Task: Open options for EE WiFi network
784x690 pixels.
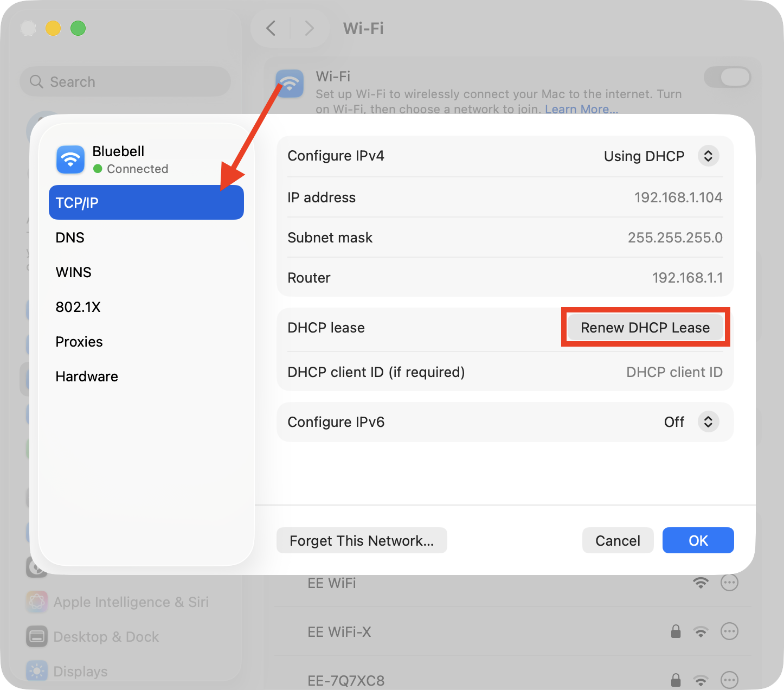Action: (729, 583)
